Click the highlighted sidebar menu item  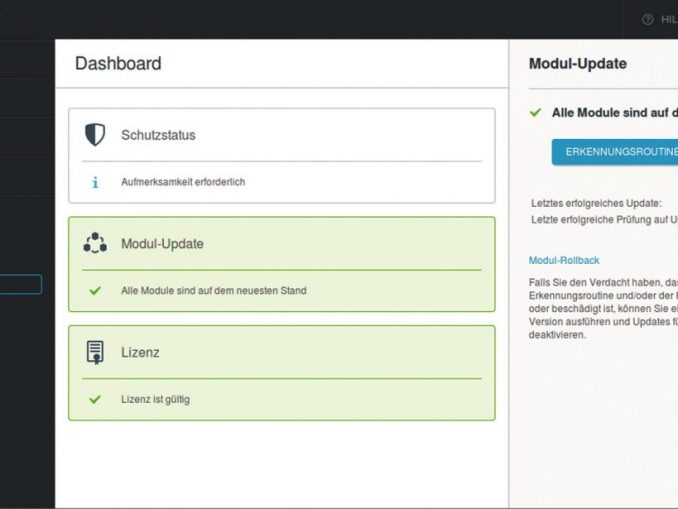click(x=21, y=284)
